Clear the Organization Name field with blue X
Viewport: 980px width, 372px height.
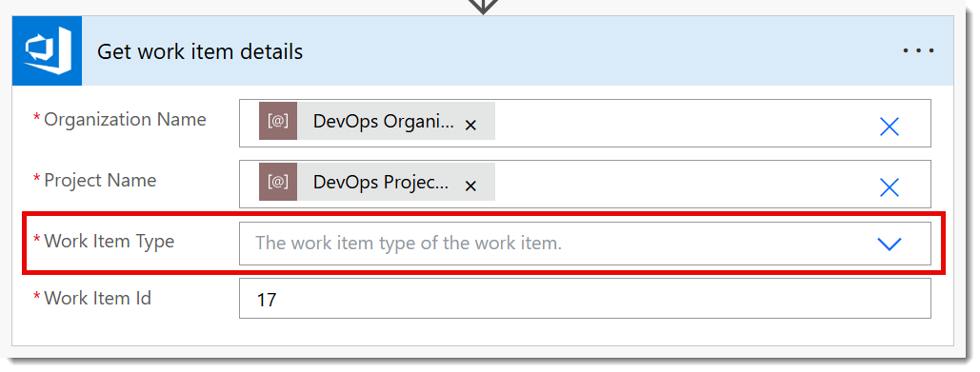coord(889,127)
